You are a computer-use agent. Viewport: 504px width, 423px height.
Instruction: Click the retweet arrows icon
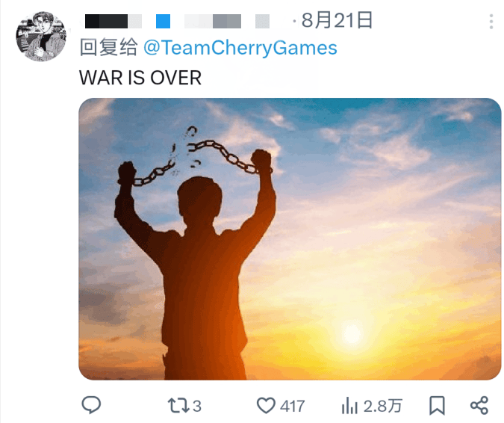pyautogui.click(x=178, y=406)
